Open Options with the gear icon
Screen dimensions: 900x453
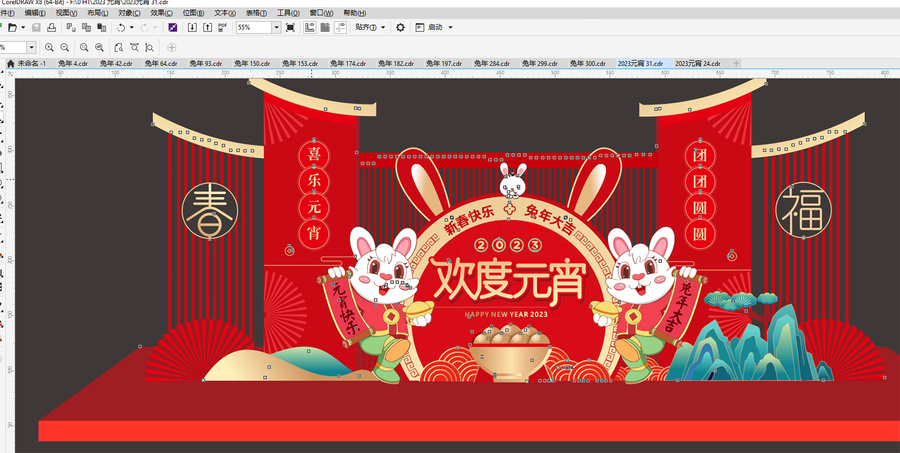pos(401,27)
